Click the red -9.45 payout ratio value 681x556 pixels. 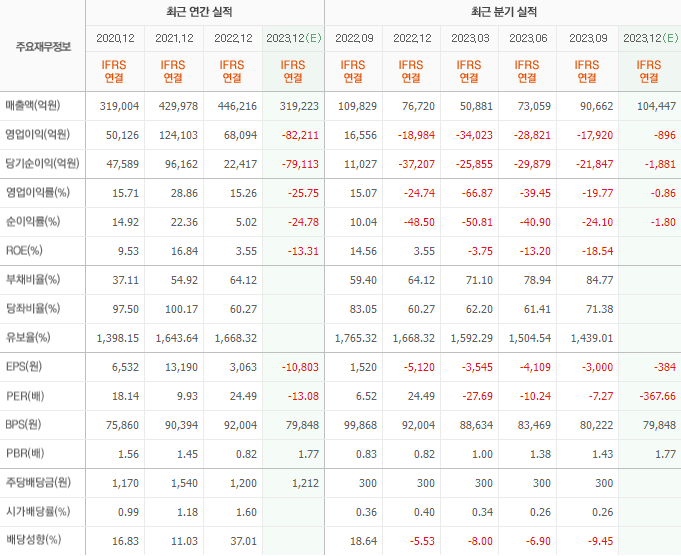pyautogui.click(x=600, y=542)
